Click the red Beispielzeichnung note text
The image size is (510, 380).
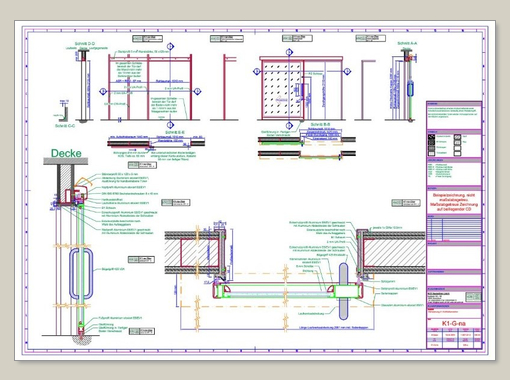[454, 202]
